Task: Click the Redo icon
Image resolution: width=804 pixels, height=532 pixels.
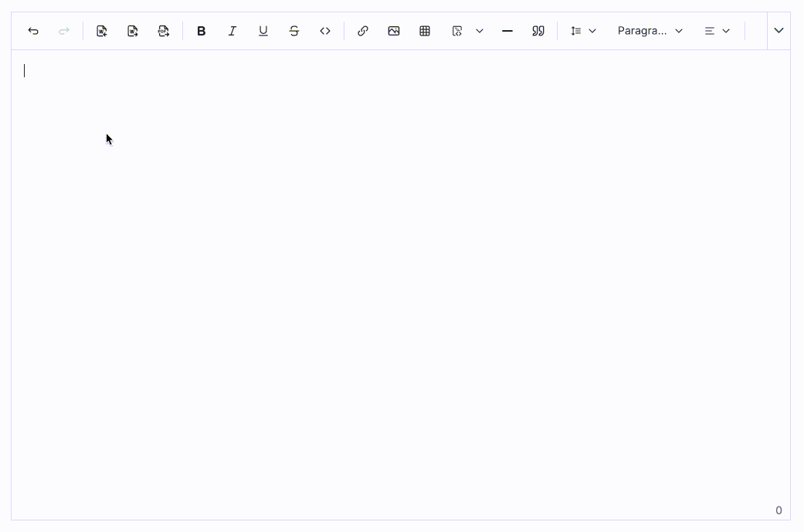Action: (64, 31)
